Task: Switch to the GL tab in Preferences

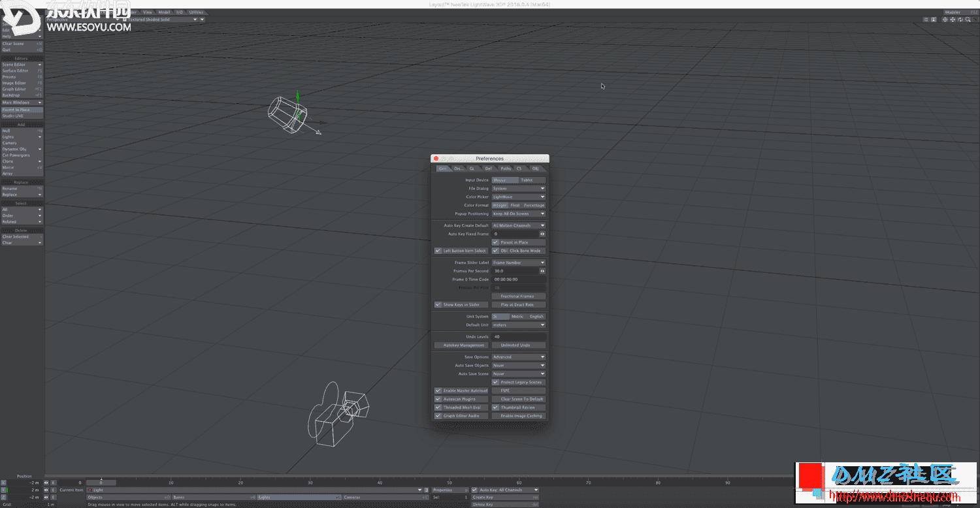Action: pyautogui.click(x=472, y=168)
